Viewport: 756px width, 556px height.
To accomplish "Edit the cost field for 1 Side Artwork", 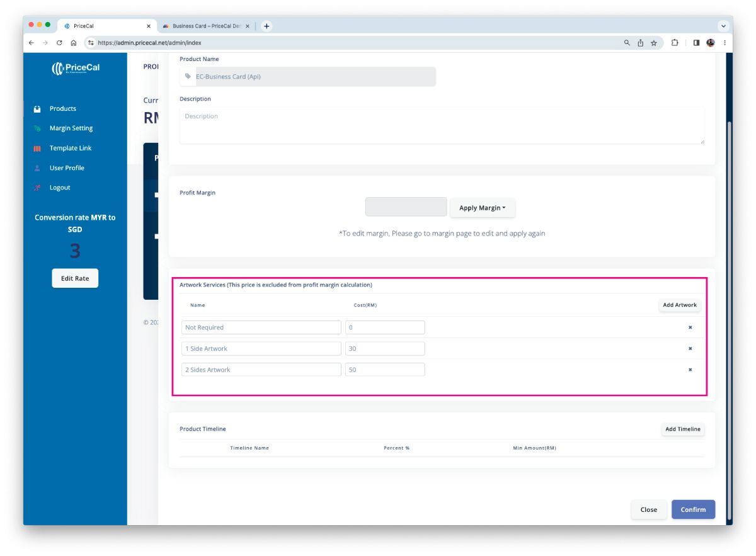I will coord(385,349).
